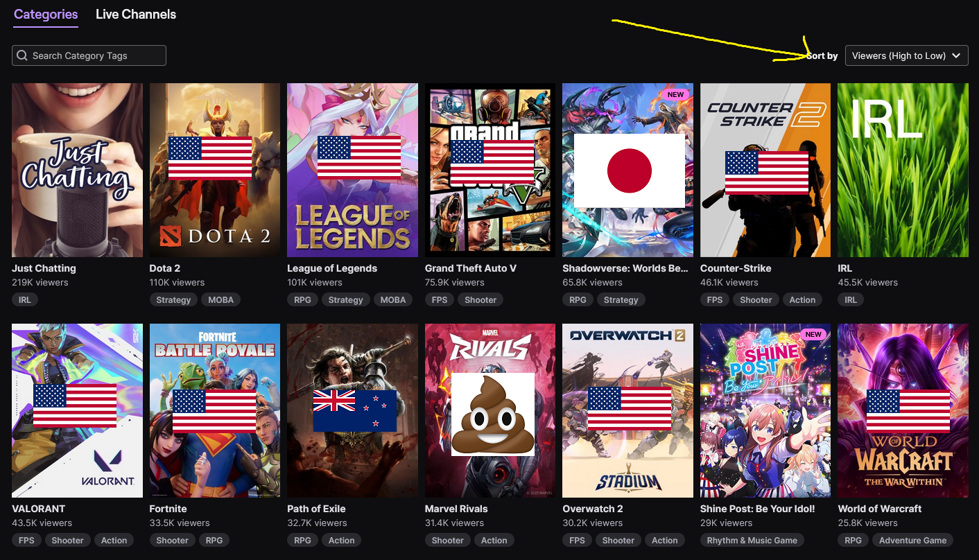The width and height of the screenshot is (979, 560).
Task: Click the Overwatch 2 title link
Action: point(593,509)
